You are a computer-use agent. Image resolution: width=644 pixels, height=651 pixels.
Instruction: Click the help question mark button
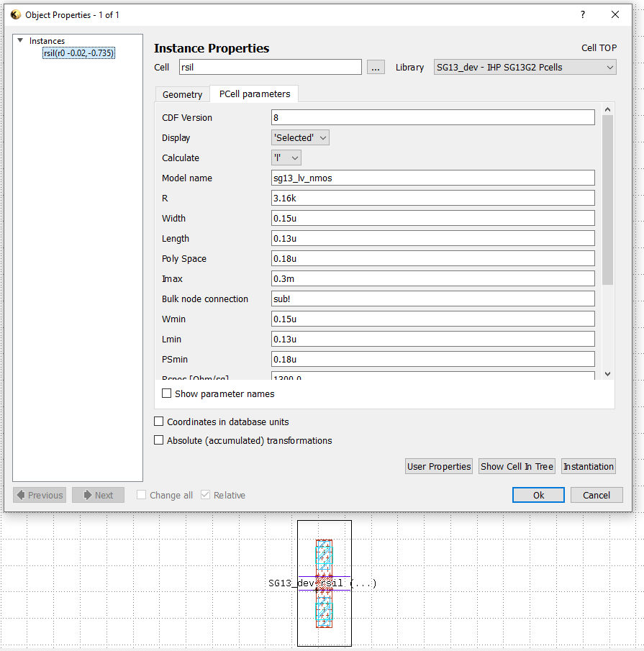(583, 14)
